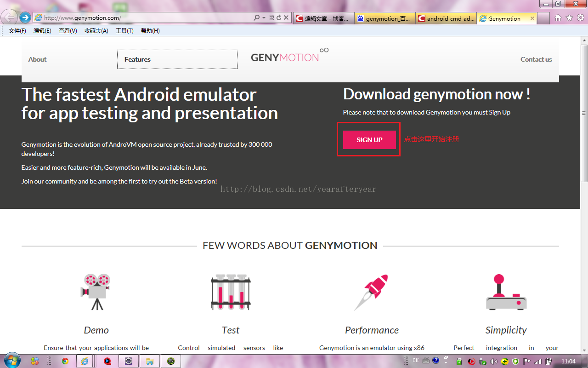Open the address bar dropdown arrow

click(x=264, y=18)
